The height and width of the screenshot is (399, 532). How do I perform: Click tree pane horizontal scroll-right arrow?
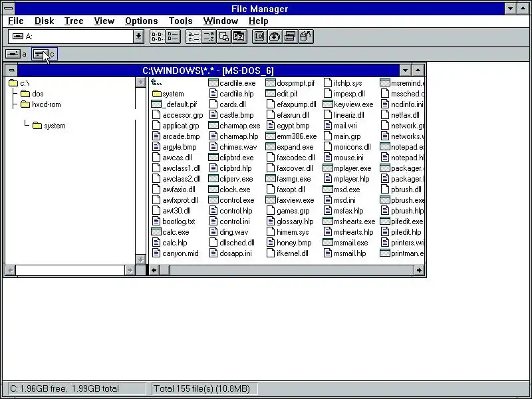(130, 270)
